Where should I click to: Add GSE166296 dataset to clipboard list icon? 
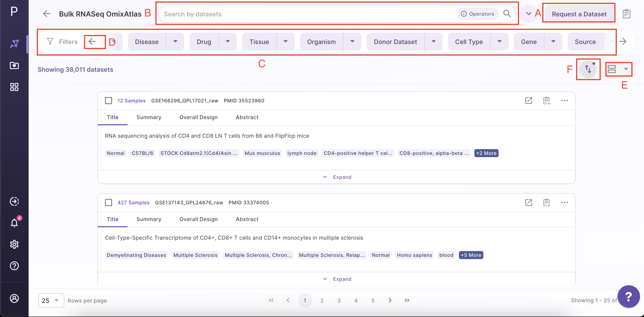[546, 100]
